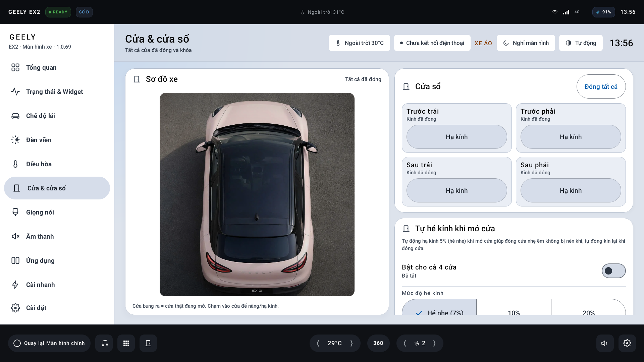
Task: Select the 20% window opening level
Action: [x=588, y=307]
